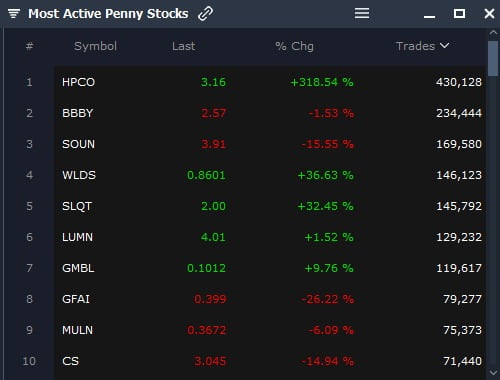The width and height of the screenshot is (500, 380).
Task: Click the Trades sort chevron arrow
Action: tap(445, 45)
